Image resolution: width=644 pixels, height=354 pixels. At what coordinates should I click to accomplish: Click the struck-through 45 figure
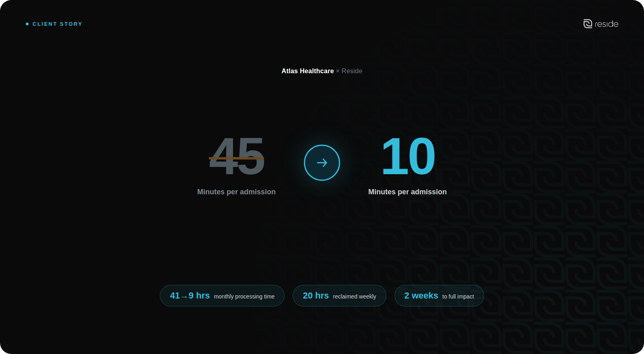[x=237, y=156]
